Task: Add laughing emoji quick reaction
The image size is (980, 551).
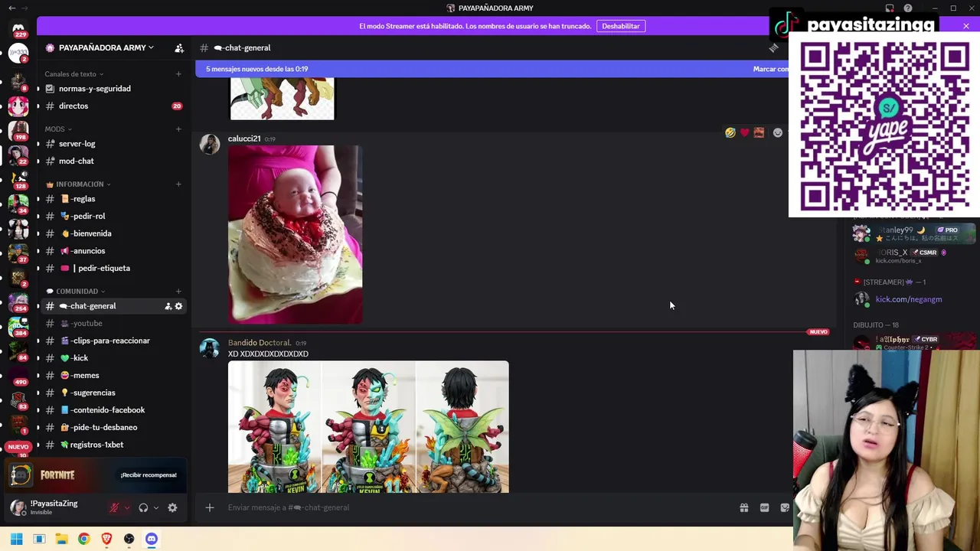Action: tap(730, 132)
